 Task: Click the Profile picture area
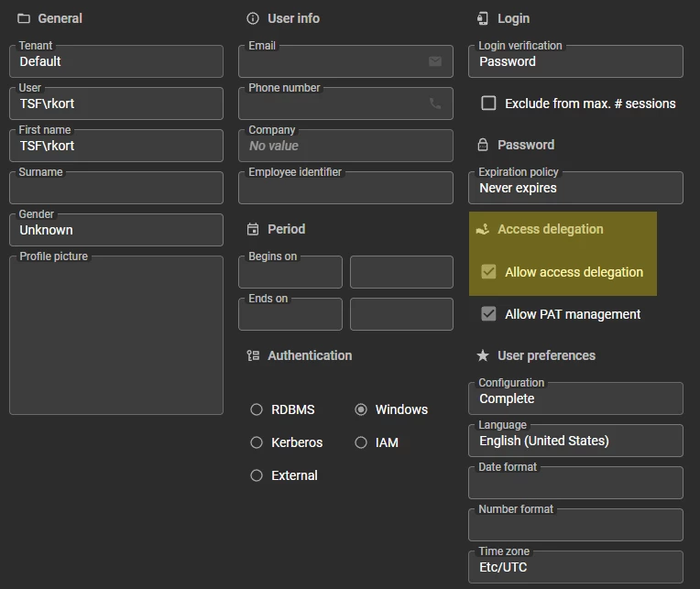pyautogui.click(x=116, y=335)
